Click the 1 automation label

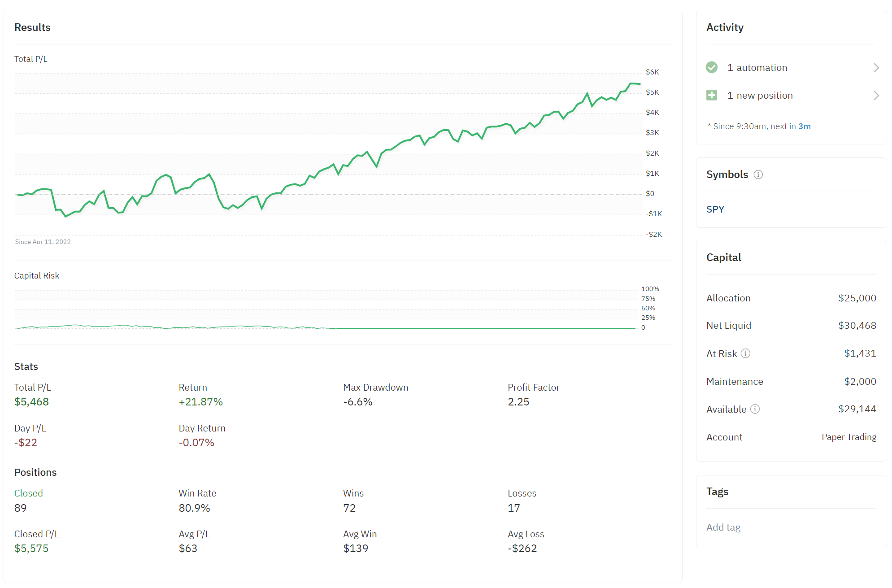click(x=757, y=68)
